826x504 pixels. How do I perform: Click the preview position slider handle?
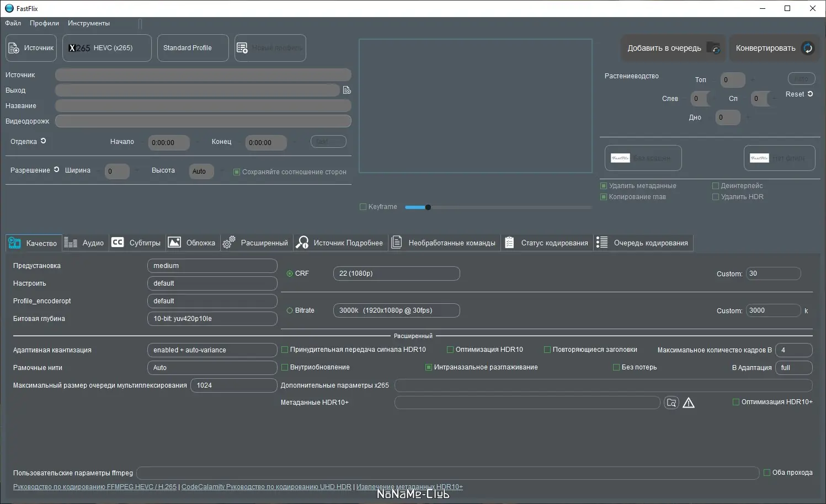tap(428, 207)
